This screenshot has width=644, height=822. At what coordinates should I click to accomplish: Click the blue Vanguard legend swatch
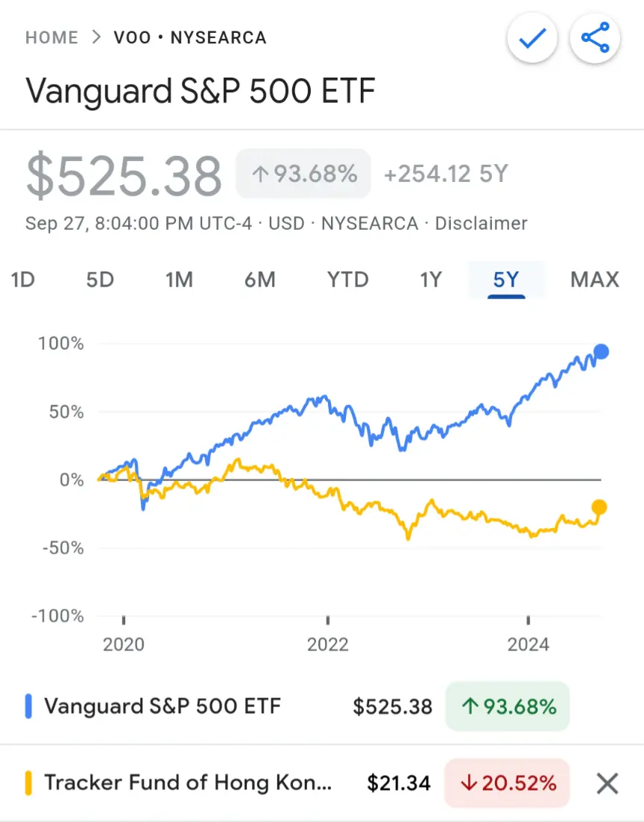tap(29, 706)
